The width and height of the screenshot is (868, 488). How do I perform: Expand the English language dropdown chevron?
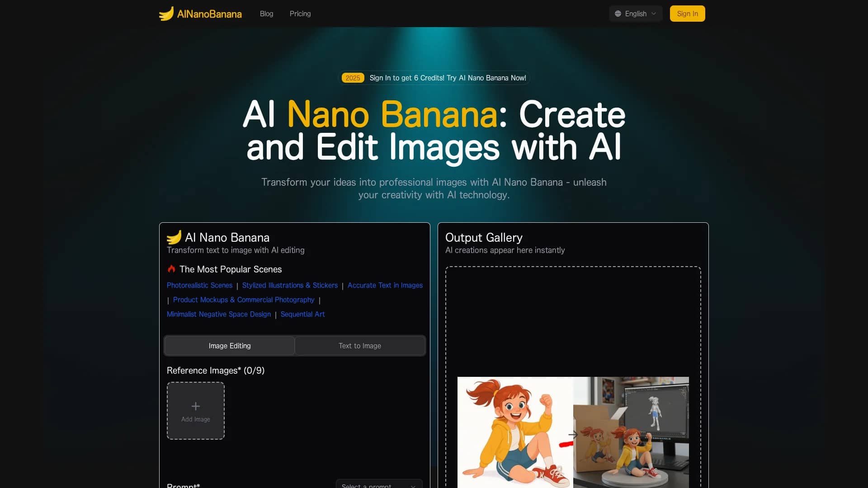pos(654,14)
